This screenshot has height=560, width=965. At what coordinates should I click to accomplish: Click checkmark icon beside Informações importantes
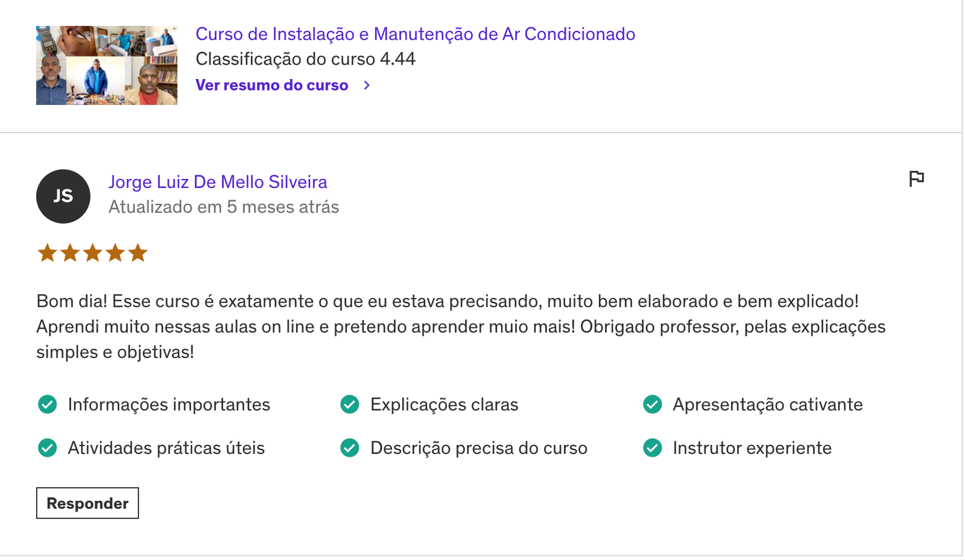click(48, 404)
